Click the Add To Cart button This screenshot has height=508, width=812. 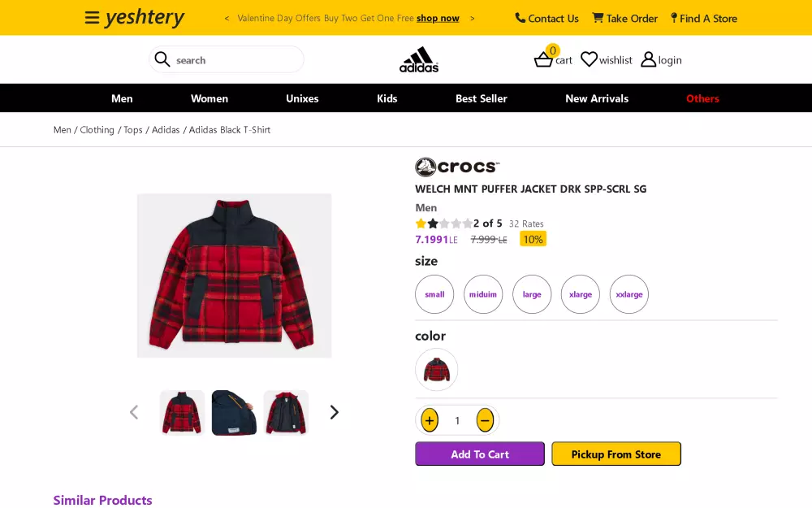[480, 454]
